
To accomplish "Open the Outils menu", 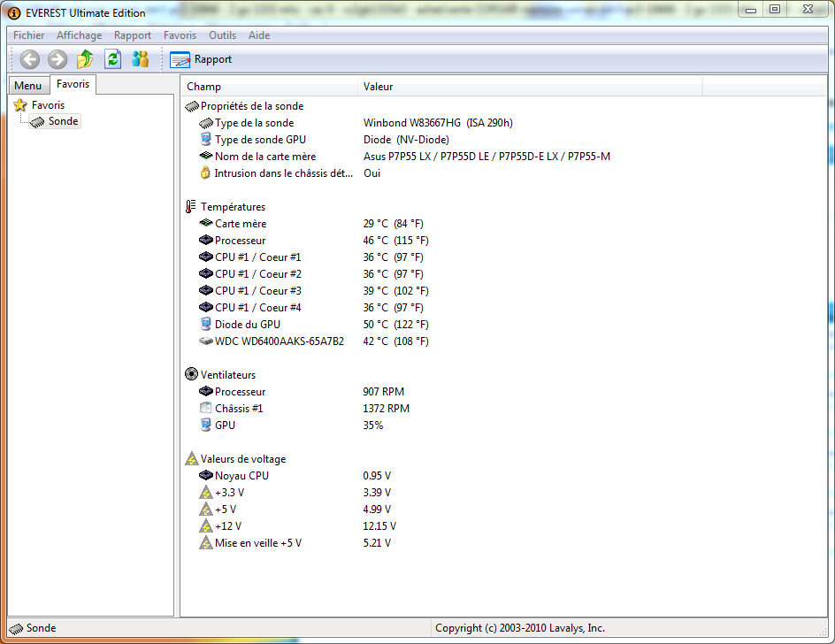I will (x=222, y=35).
